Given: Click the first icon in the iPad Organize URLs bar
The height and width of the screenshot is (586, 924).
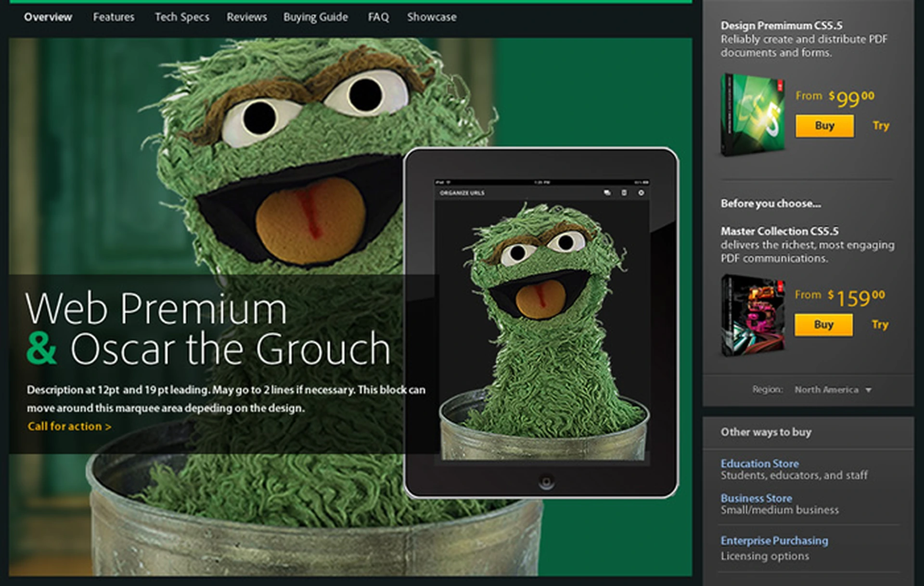Looking at the screenshot, I should coord(607,192).
